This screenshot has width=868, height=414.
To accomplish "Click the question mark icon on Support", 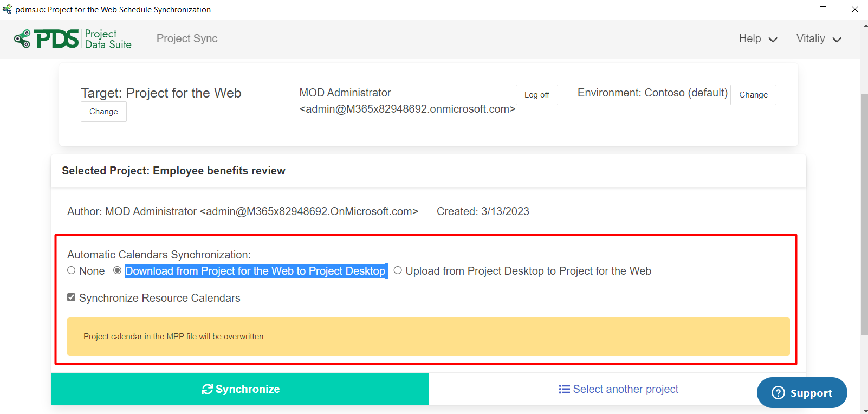I will tap(778, 393).
